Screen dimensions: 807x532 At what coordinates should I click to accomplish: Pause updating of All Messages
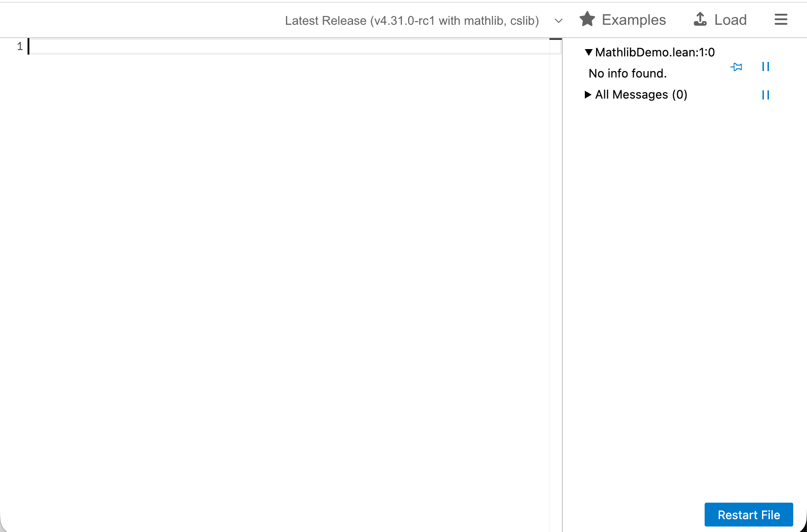765,95
